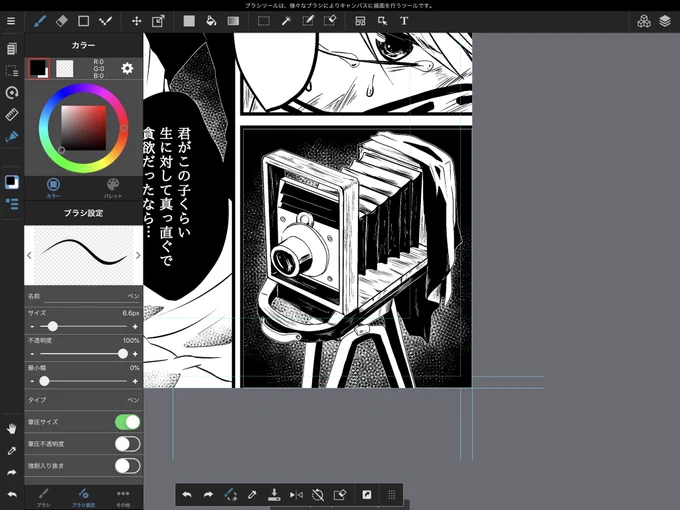Click the Undo arrow in left sidebar
This screenshot has height=510, width=680.
click(12, 494)
